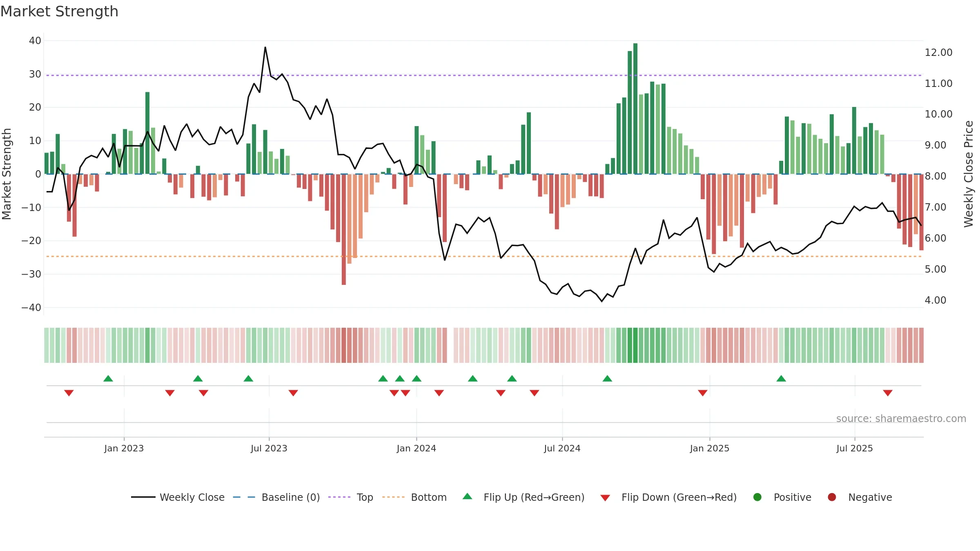The image size is (980, 551).
Task: Select the last Flip Down marker in August 2025
Action: pos(888,393)
